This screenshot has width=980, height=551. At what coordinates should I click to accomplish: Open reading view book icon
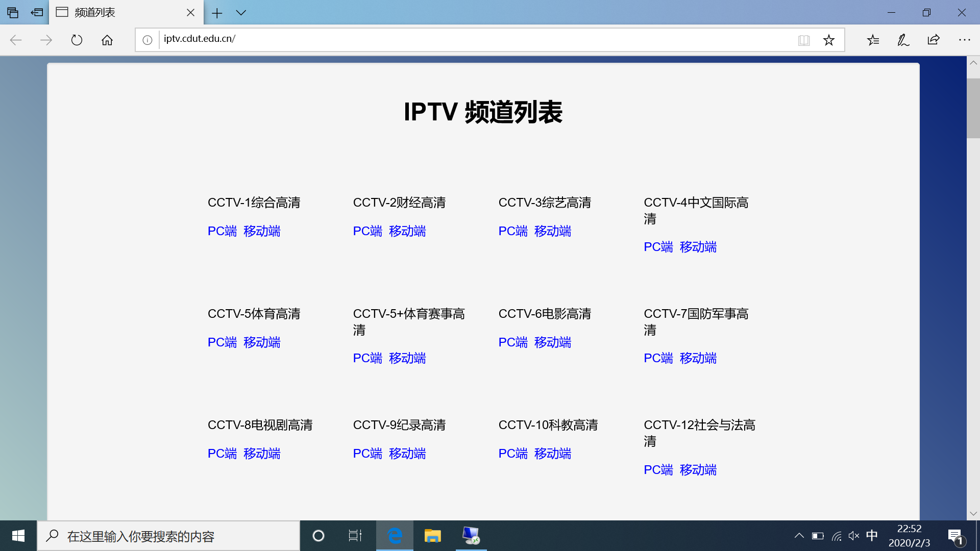click(x=804, y=40)
